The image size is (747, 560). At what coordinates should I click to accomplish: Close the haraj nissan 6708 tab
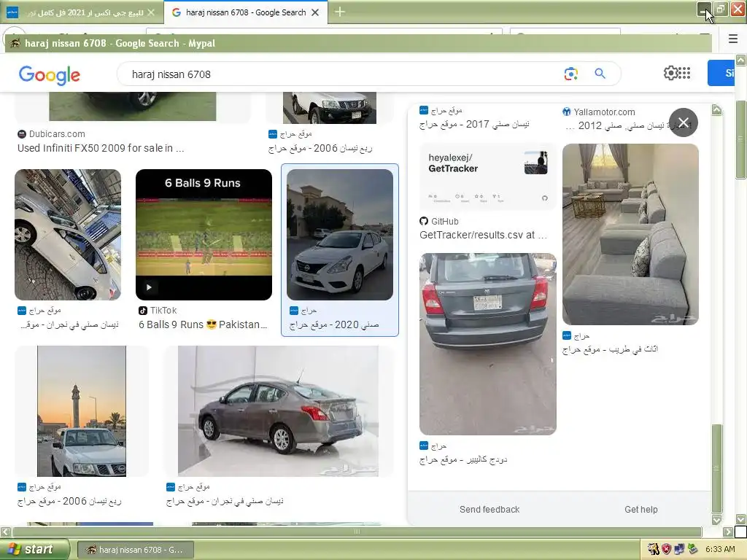point(315,12)
